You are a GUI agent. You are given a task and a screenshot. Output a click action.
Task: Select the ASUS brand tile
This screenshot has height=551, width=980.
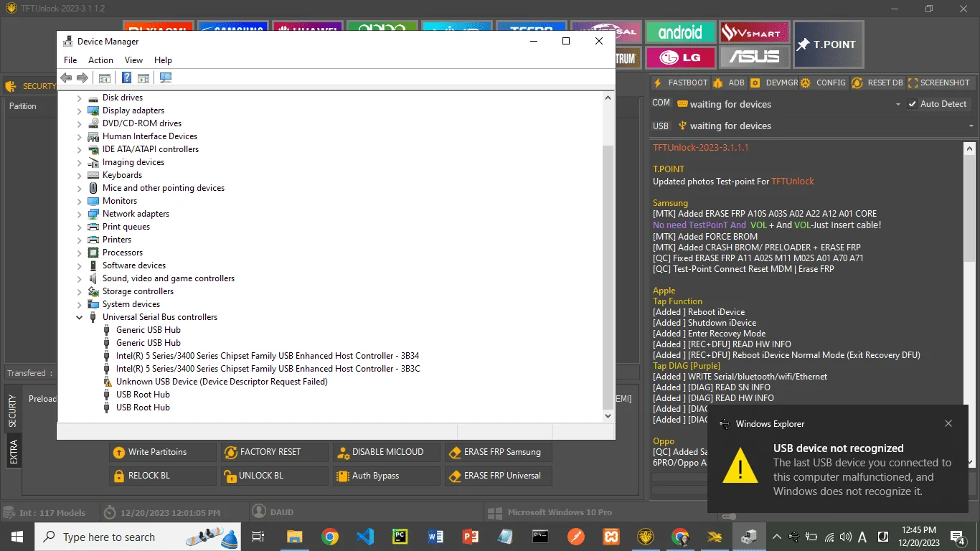(x=755, y=57)
